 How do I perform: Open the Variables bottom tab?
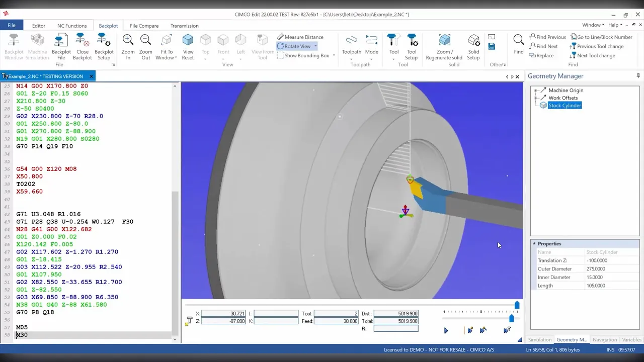coord(631,339)
